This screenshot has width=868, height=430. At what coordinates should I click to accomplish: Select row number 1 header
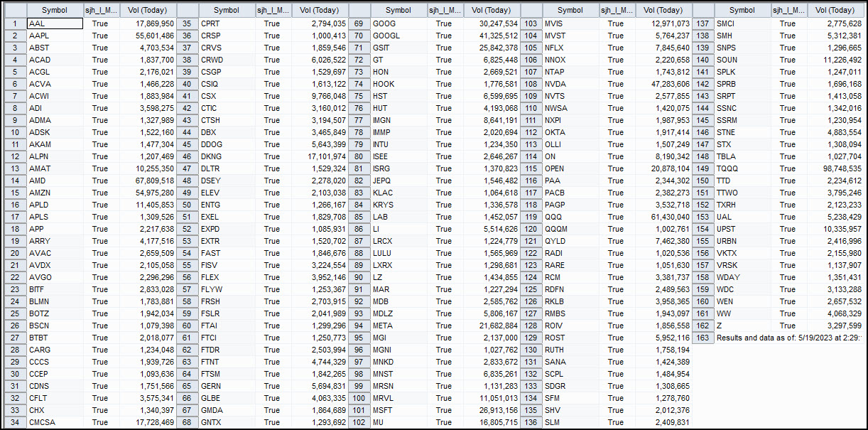tap(15, 23)
